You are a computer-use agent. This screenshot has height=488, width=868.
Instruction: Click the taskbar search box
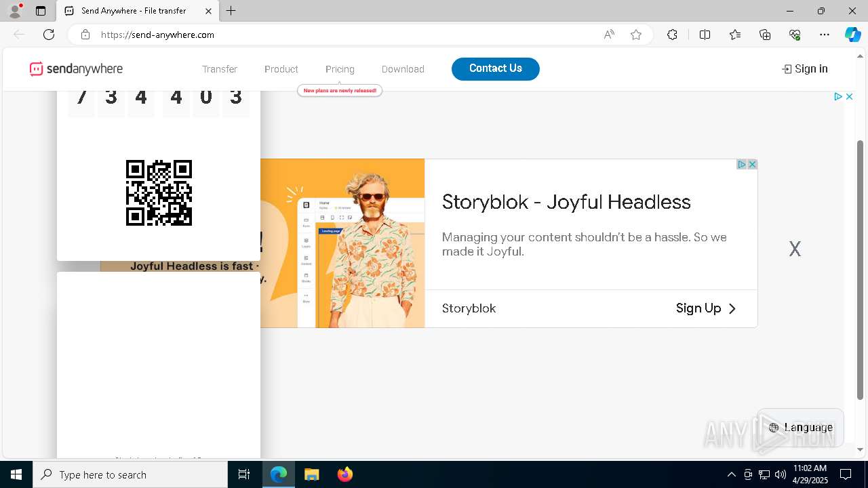click(130, 474)
